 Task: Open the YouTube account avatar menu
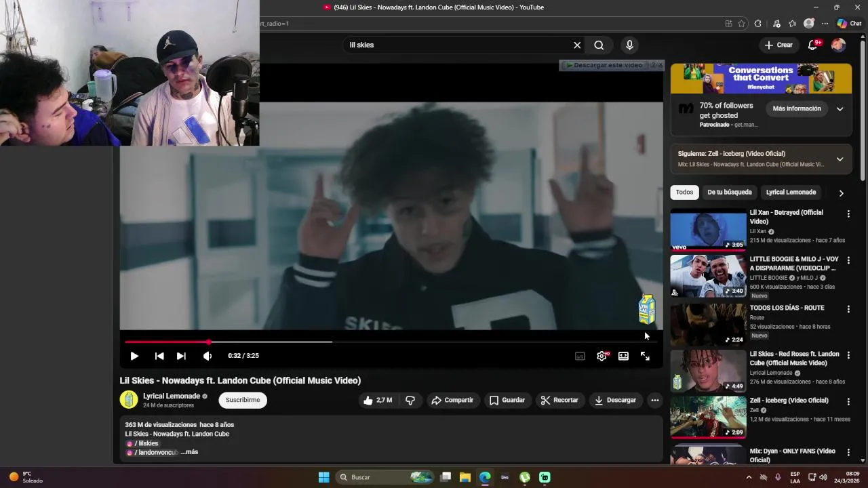point(838,45)
